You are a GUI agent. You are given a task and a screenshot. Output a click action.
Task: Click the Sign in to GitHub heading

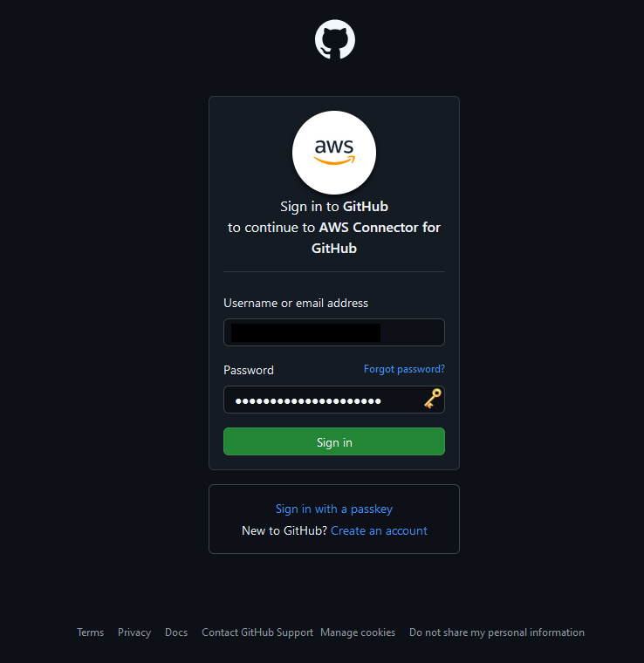pos(334,207)
